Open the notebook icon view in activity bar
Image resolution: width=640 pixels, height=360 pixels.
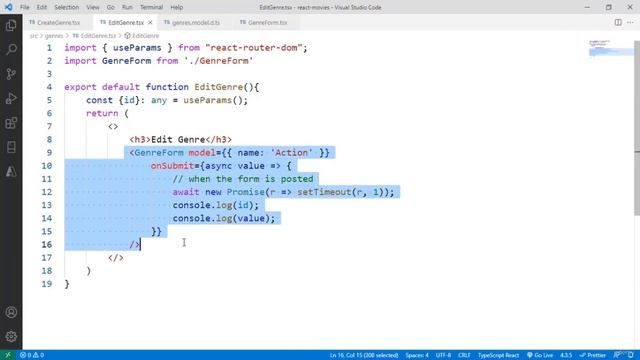[11, 147]
